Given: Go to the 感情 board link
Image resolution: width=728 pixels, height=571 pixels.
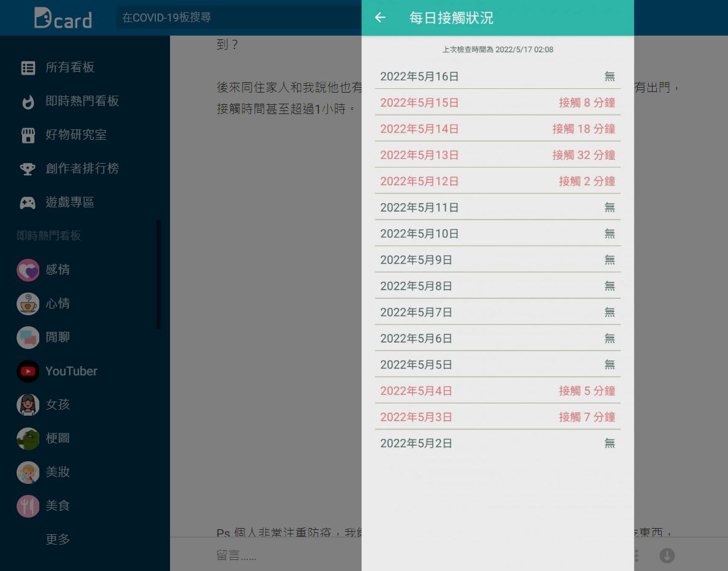Looking at the screenshot, I should (58, 269).
